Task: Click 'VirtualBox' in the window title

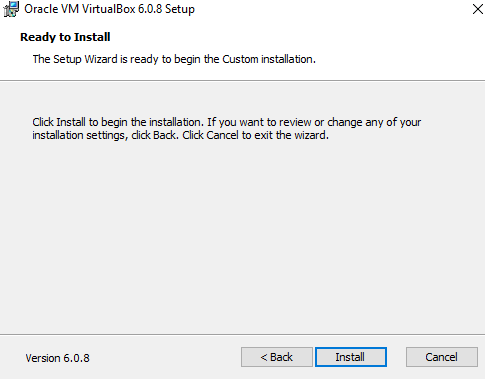Action: [109, 9]
